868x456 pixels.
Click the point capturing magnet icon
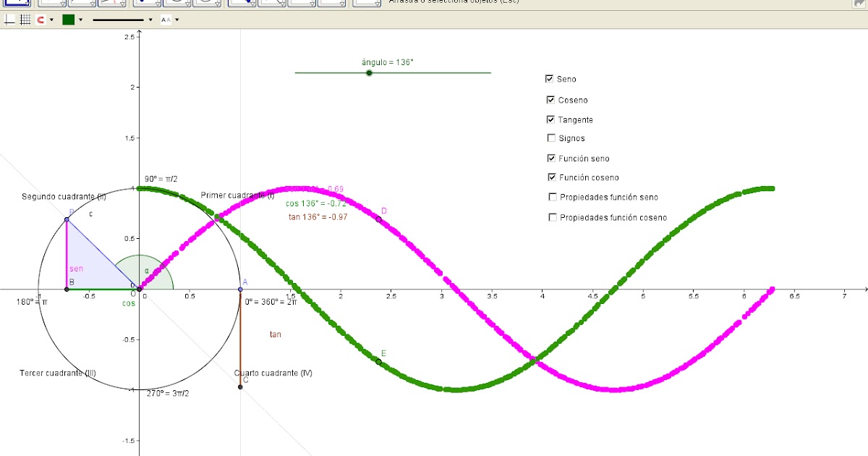click(x=40, y=20)
